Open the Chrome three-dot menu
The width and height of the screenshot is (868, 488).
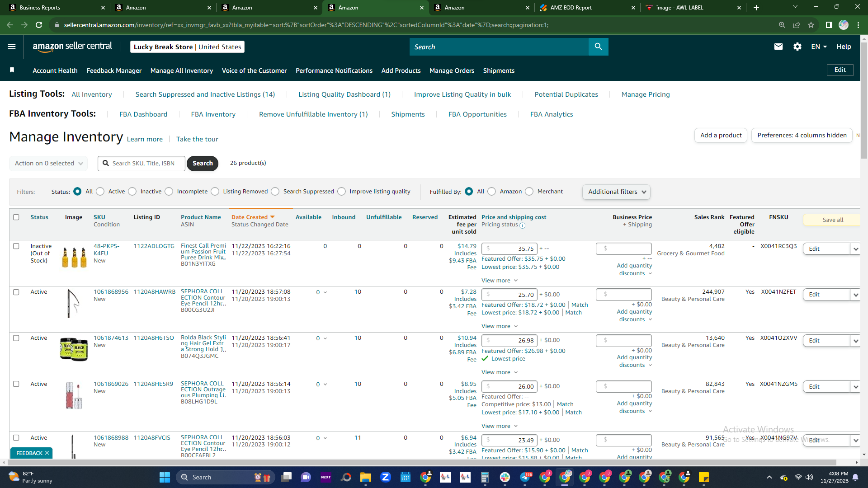pyautogui.click(x=858, y=25)
